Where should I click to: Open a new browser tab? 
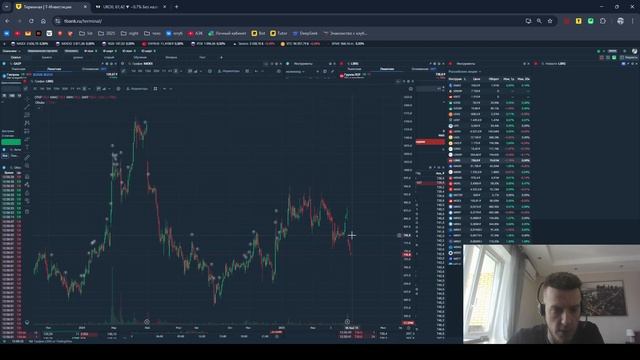176,7
